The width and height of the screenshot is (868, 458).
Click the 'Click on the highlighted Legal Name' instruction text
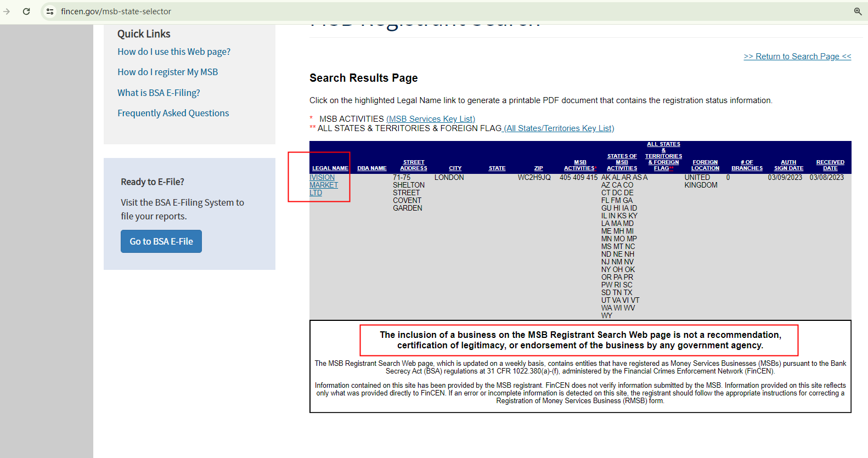(x=541, y=100)
